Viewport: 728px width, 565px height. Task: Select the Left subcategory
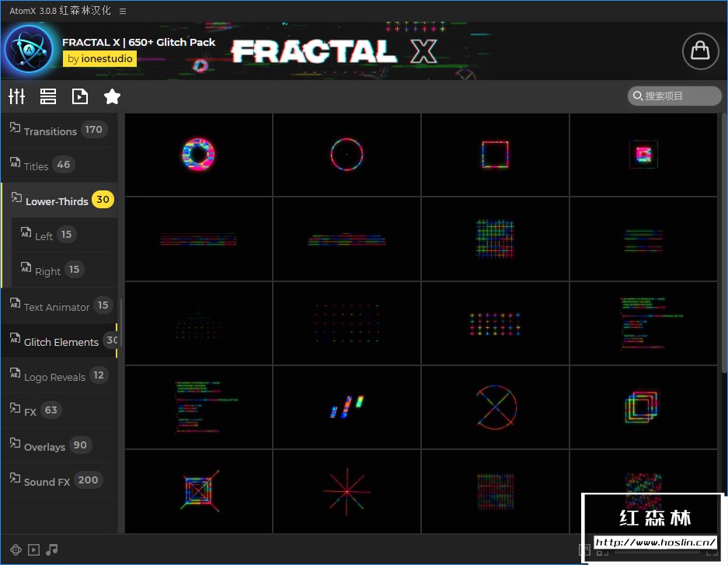64,235
